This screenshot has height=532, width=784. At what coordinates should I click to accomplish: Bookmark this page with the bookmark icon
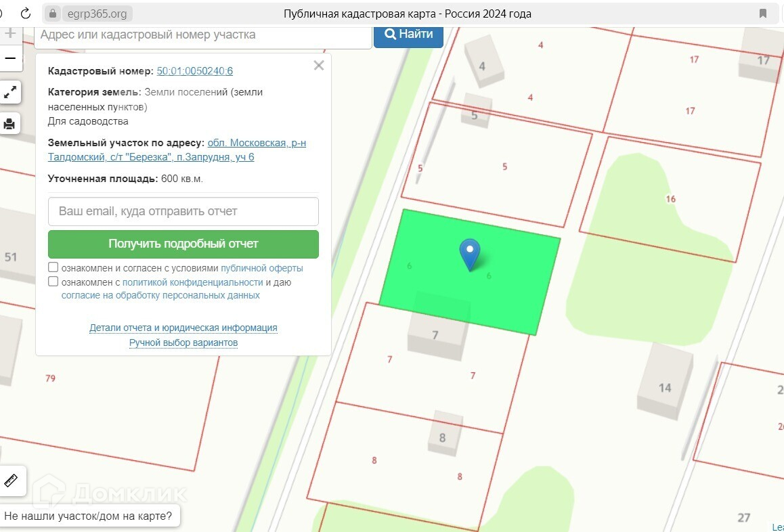(x=762, y=14)
